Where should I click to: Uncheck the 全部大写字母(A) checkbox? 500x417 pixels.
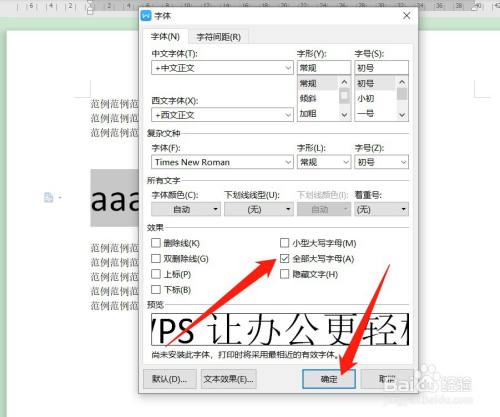[284, 258]
